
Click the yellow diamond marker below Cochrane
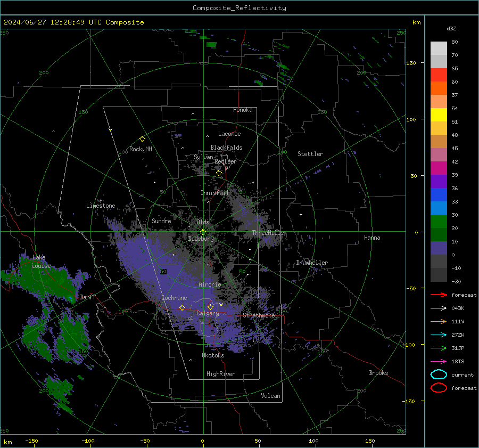182,307
